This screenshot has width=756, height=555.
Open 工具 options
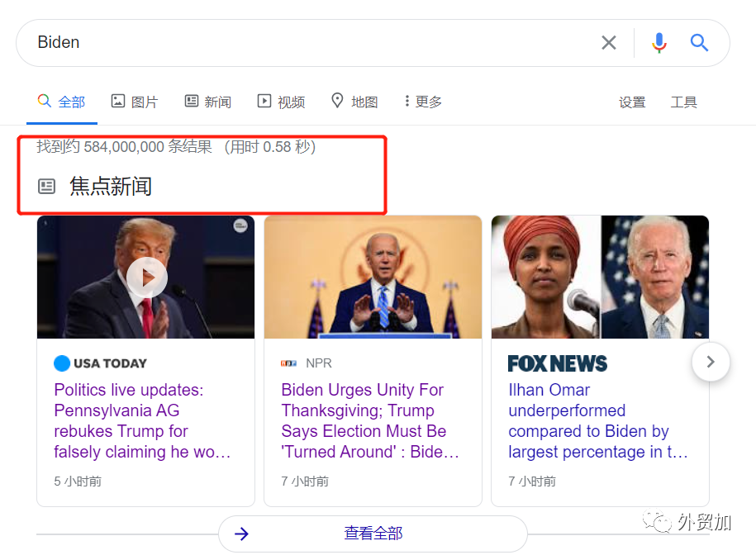pyautogui.click(x=683, y=102)
